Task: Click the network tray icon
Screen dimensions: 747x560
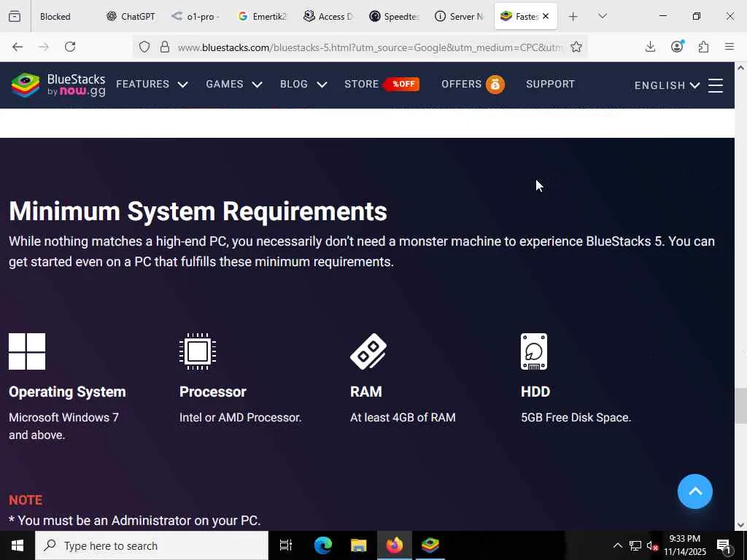Action: [635, 545]
